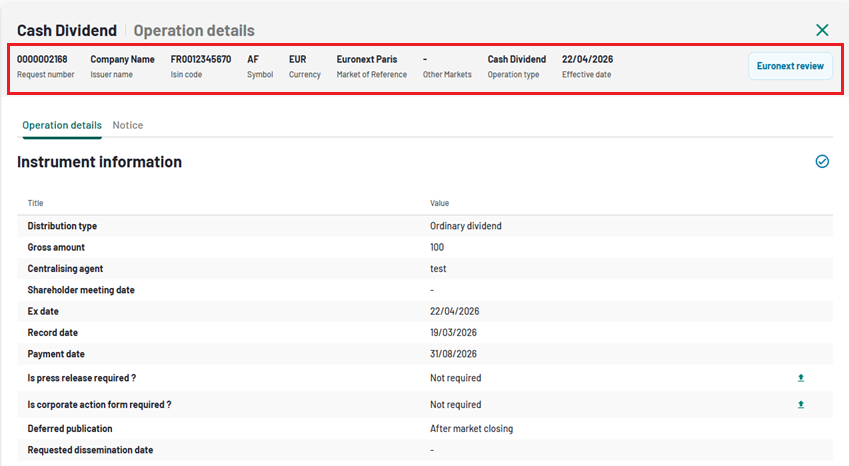Click the Gross amount value 100

(437, 247)
